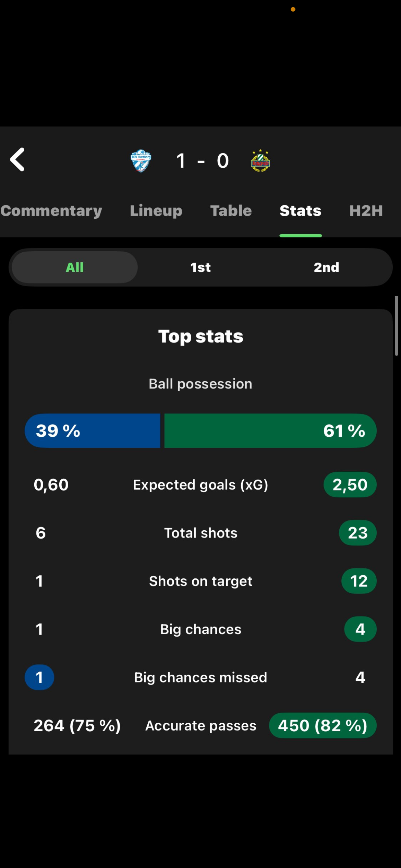This screenshot has height=868, width=401.
Task: Select the All period filter
Action: (x=75, y=267)
